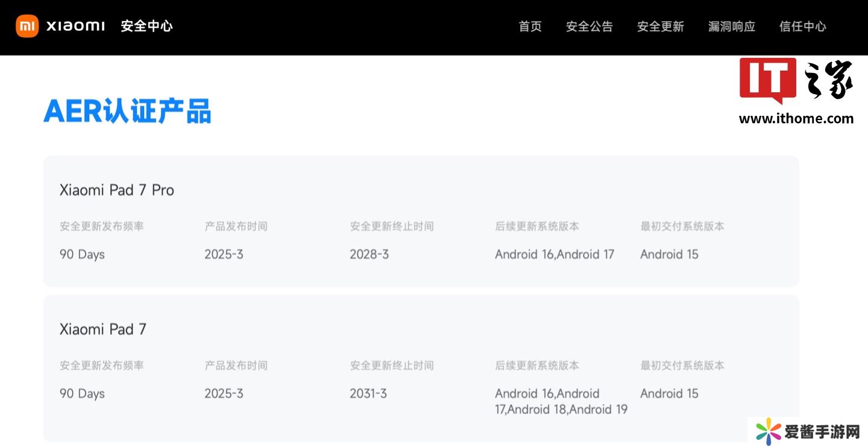
Task: Click the 2028-3 security update end date
Action: [x=369, y=255]
